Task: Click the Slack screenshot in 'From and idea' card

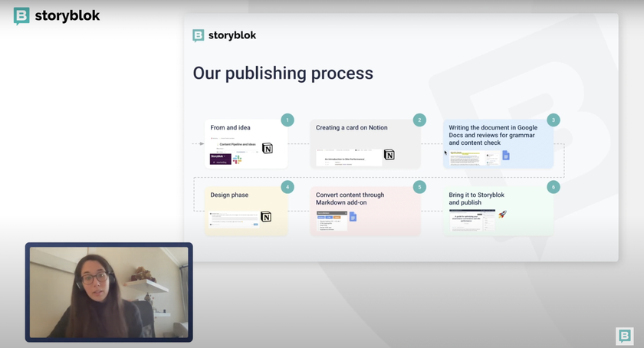Action: [221, 159]
